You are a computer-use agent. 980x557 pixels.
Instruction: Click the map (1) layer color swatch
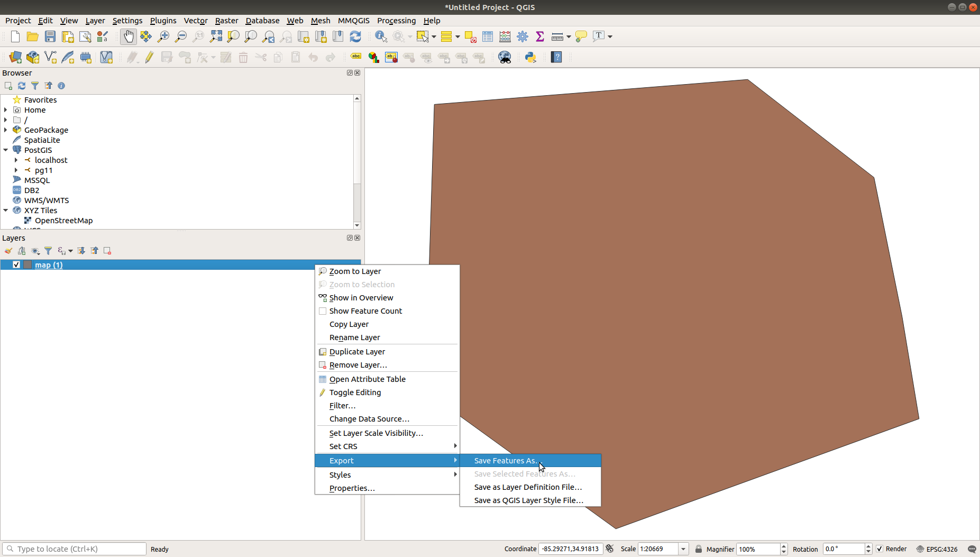(28, 265)
